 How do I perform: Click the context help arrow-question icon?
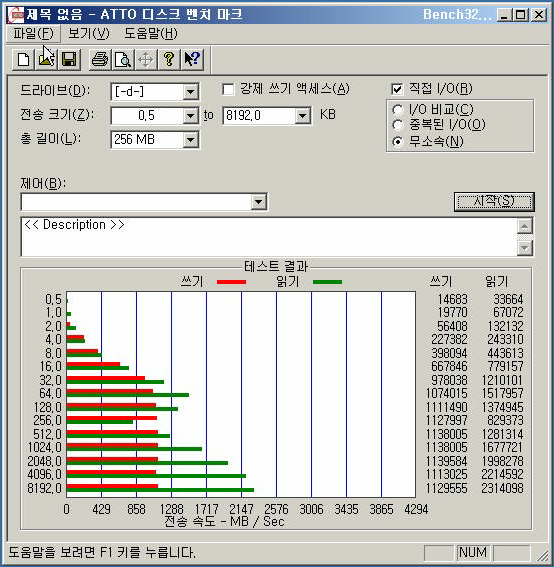pyautogui.click(x=192, y=60)
